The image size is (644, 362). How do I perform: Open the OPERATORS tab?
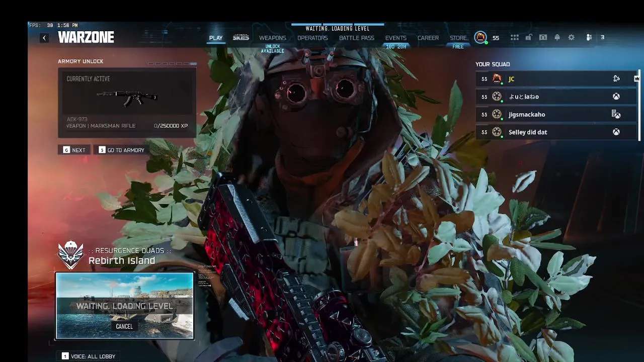[x=312, y=38]
